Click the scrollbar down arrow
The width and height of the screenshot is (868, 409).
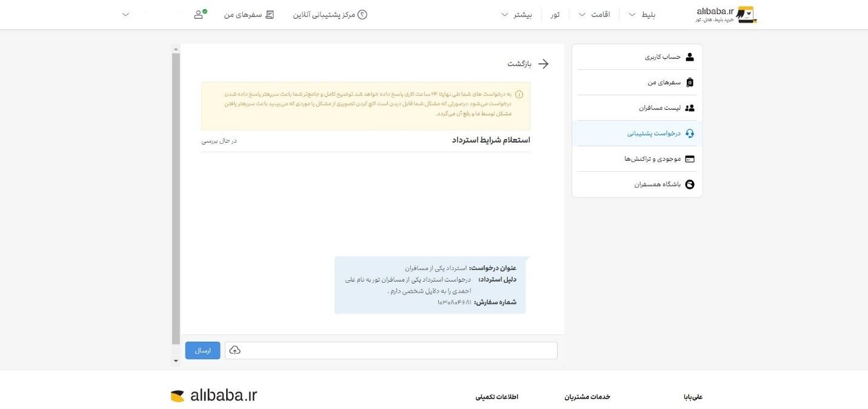pyautogui.click(x=176, y=361)
